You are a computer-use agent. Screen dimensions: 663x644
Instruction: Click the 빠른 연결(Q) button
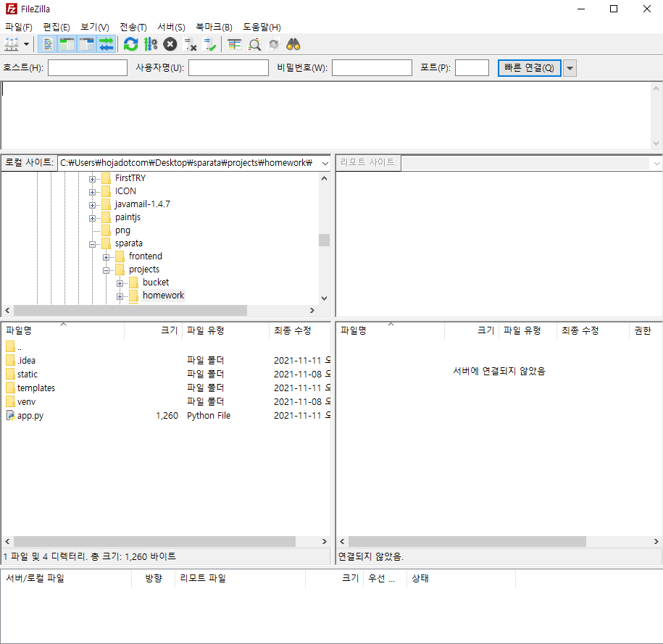[529, 67]
